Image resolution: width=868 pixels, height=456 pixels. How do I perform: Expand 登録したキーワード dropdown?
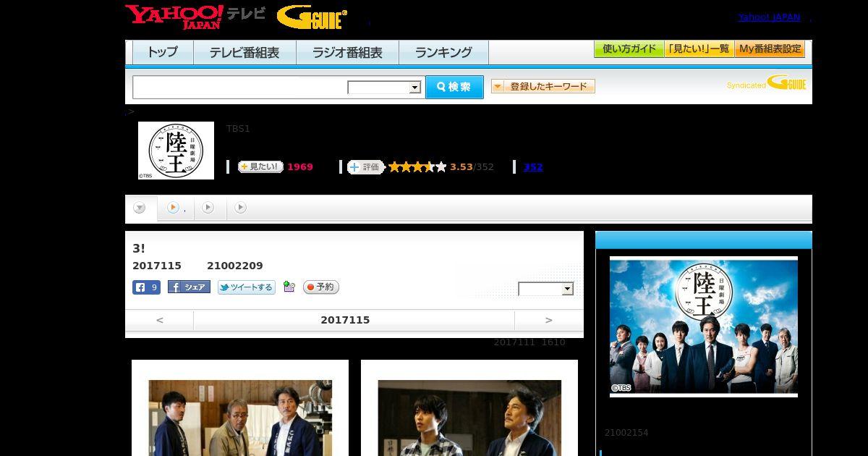[542, 86]
